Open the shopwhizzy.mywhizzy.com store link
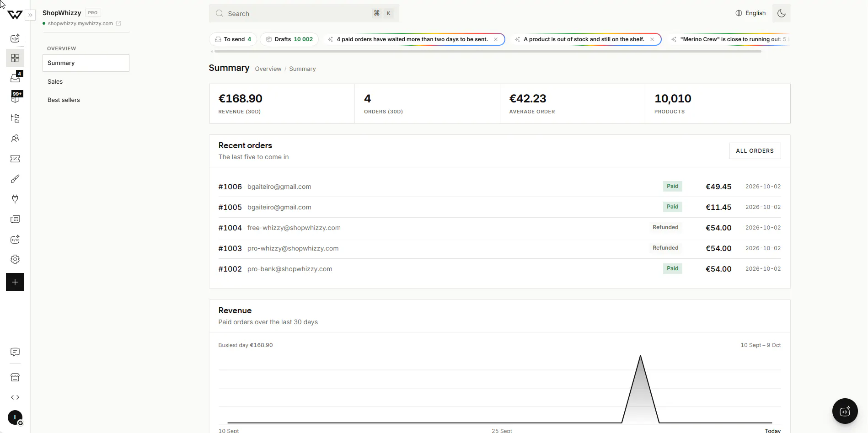 tap(84, 23)
